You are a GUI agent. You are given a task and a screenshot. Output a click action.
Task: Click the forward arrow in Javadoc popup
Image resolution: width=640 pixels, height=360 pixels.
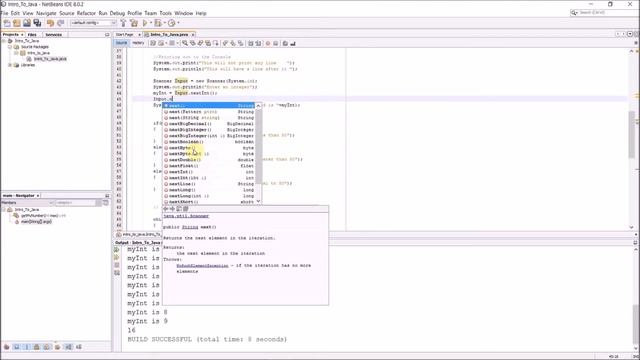coord(172,209)
